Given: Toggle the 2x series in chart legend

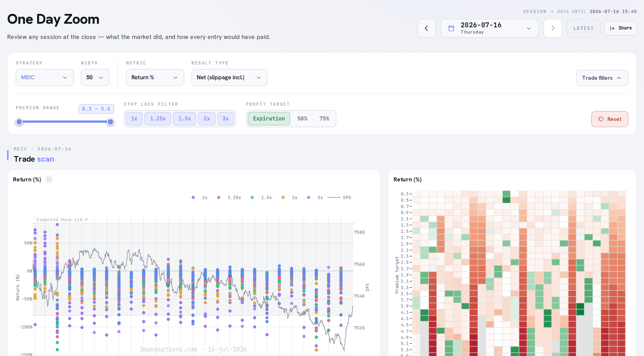Looking at the screenshot, I should [x=289, y=198].
